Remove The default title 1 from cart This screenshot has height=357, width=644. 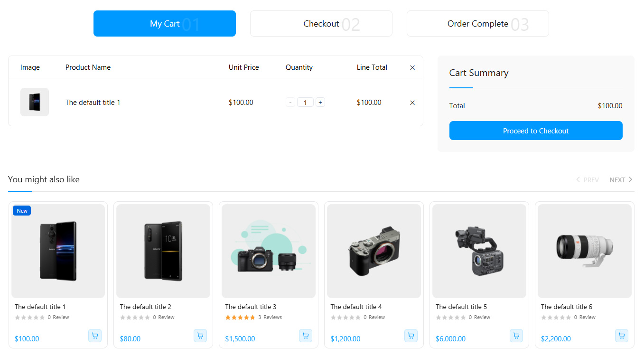(x=412, y=103)
